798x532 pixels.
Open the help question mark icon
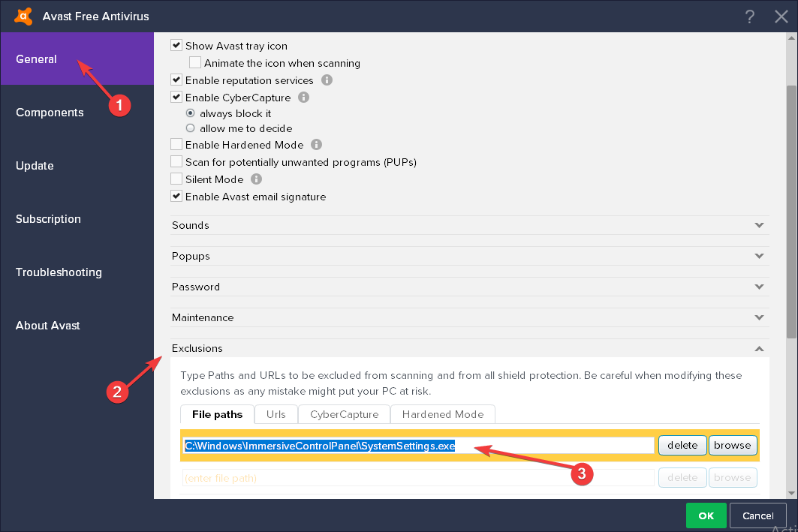click(x=749, y=16)
